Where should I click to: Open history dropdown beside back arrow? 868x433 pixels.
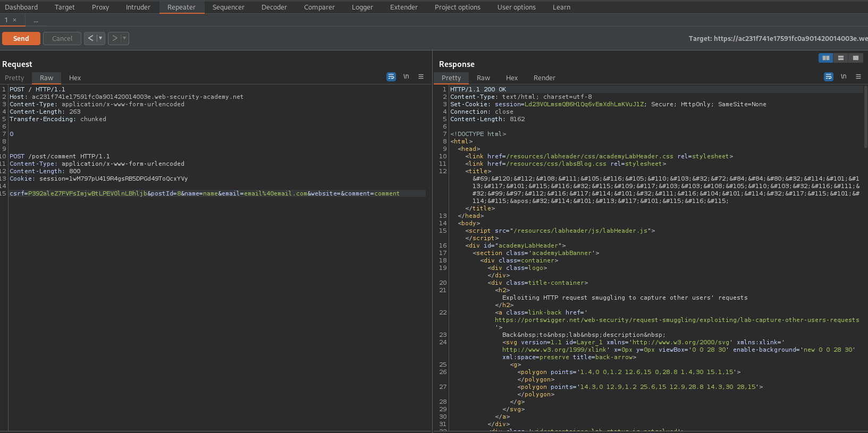coord(100,38)
